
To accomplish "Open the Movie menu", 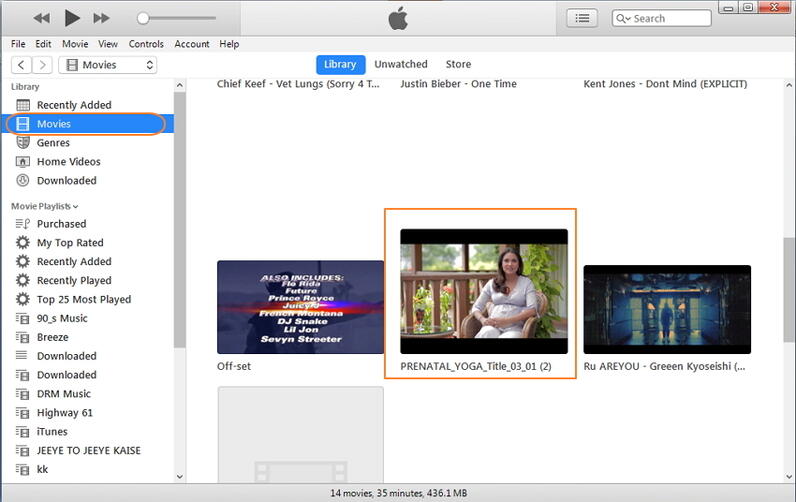I will click(x=75, y=44).
